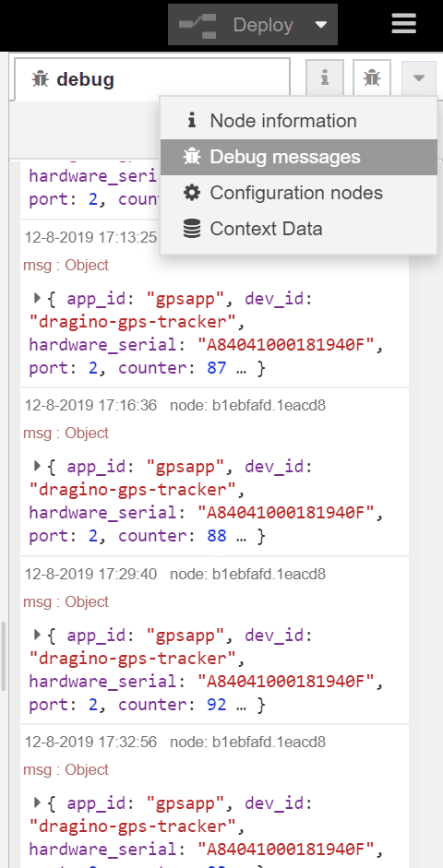Open the Deploy options dropdown arrow
The height and width of the screenshot is (868, 443).
(x=320, y=25)
